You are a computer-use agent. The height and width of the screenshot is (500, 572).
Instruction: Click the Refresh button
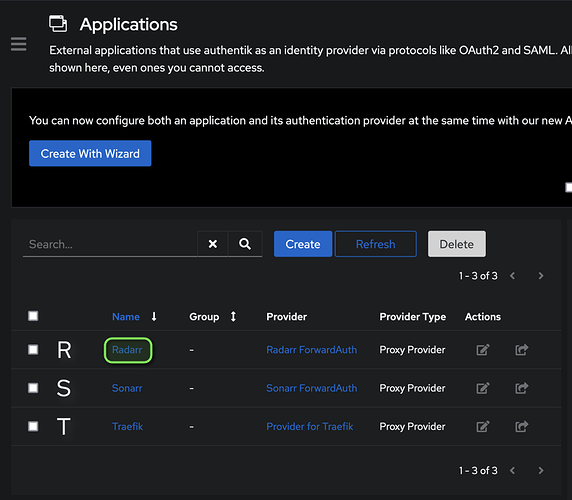tap(375, 244)
